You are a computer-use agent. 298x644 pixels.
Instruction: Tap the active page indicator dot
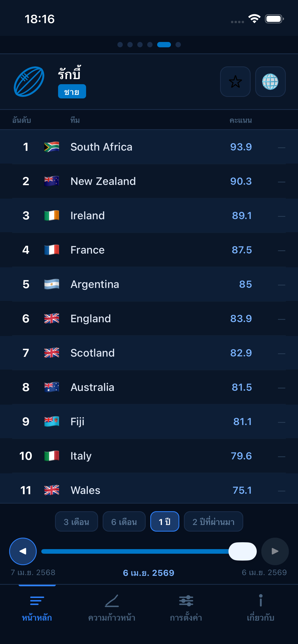164,45
